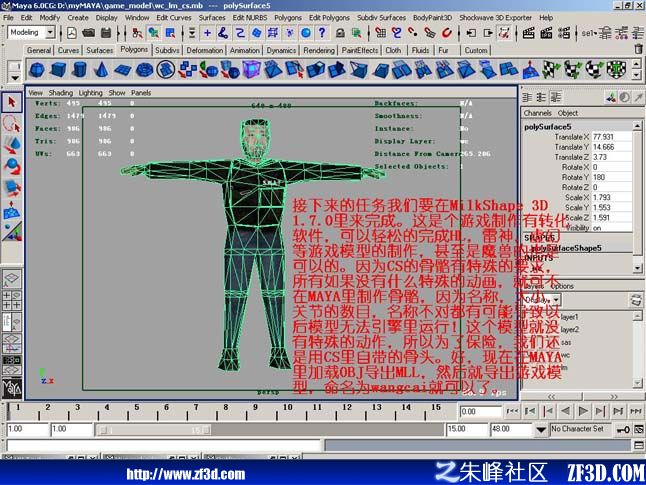Screen dimensions: 646x485
Task: Toggle select by object type mode
Action: (154, 33)
